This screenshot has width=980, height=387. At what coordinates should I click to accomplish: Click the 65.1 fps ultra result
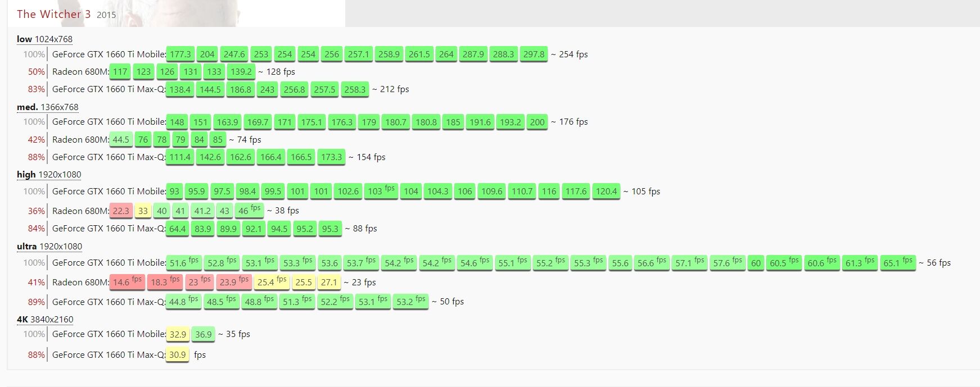898,262
